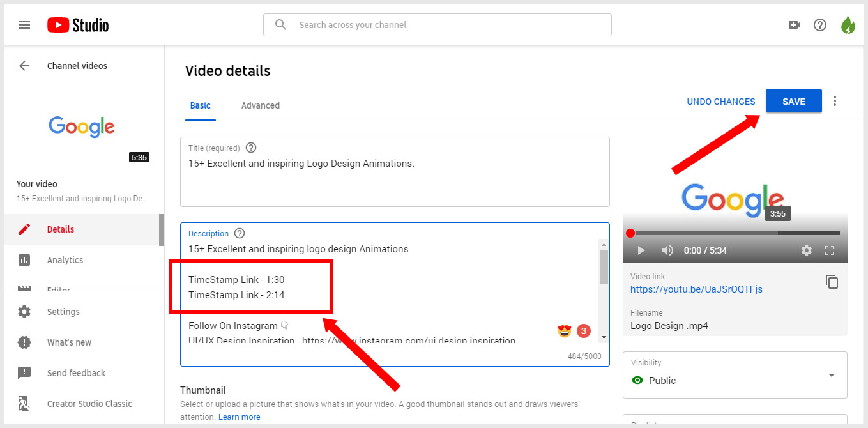Open Analytics in the sidebar

[x=65, y=260]
